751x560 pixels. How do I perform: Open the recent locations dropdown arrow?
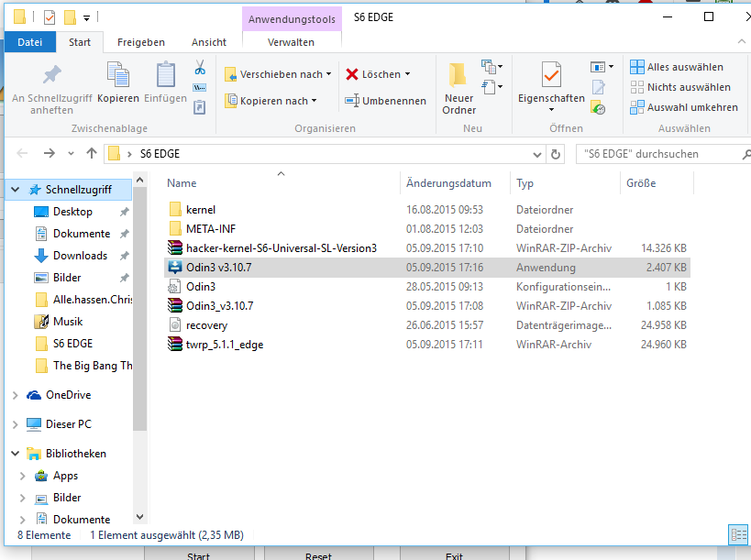71,154
